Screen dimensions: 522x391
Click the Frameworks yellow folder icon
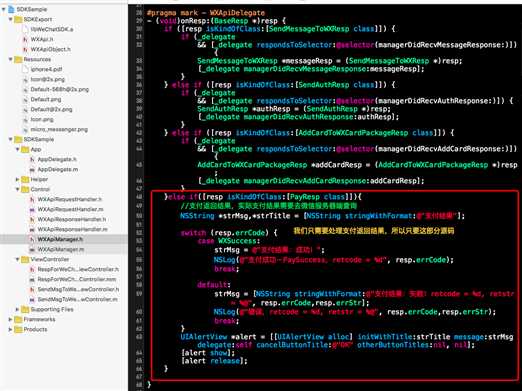18,319
